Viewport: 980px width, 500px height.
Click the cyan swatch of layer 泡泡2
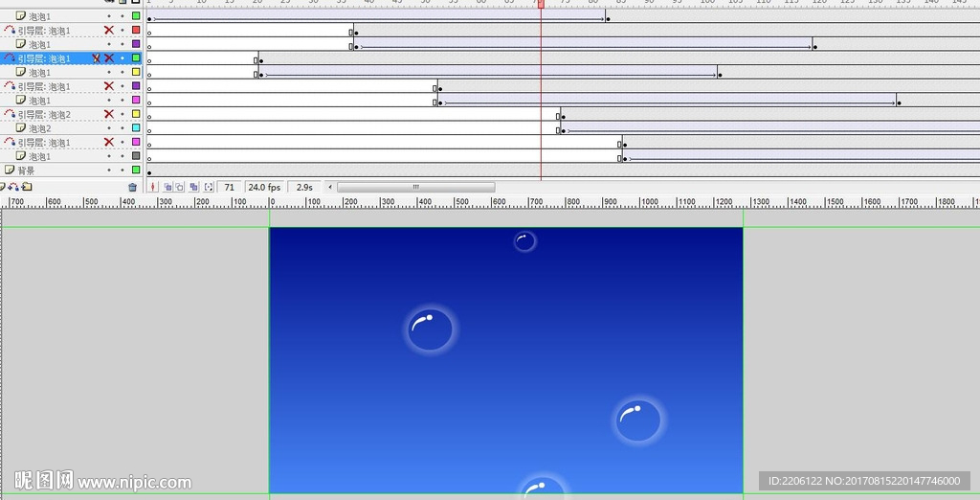point(136,127)
